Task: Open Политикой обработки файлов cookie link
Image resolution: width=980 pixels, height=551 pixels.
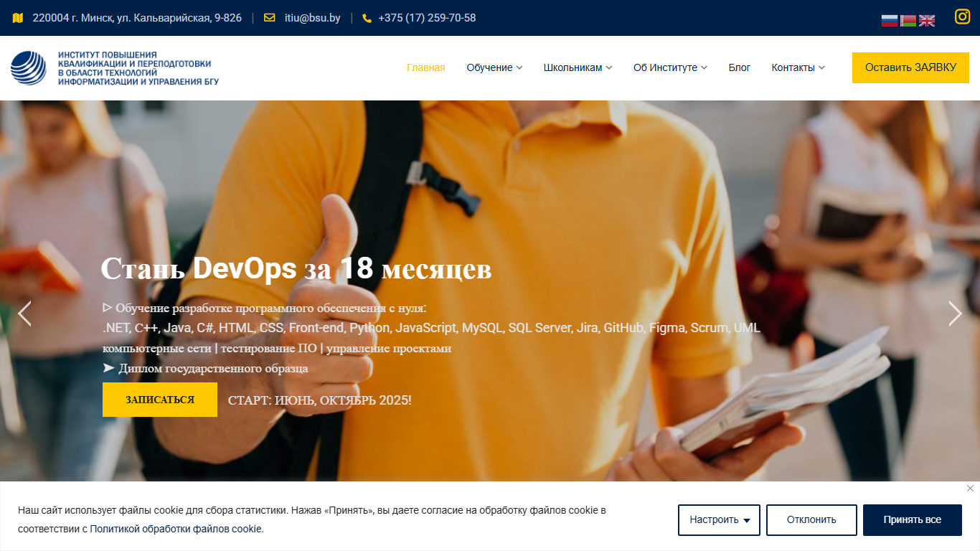Action: [176, 529]
